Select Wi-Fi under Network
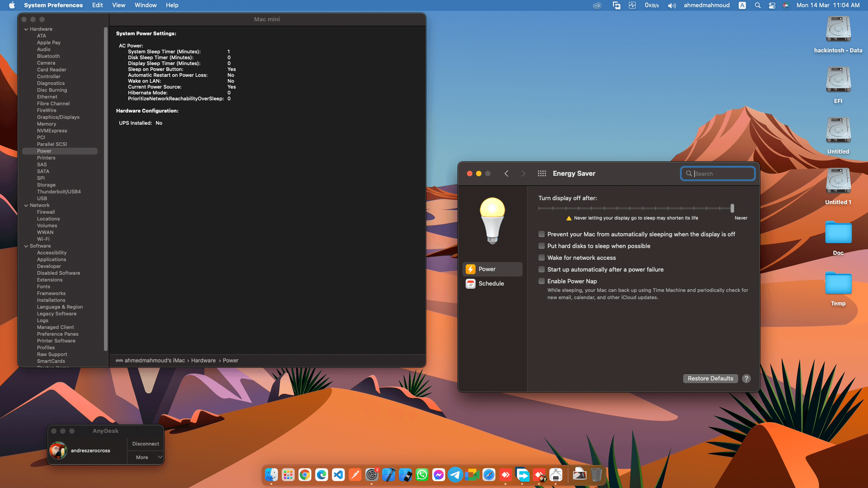This screenshot has height=488, width=868. [43, 239]
